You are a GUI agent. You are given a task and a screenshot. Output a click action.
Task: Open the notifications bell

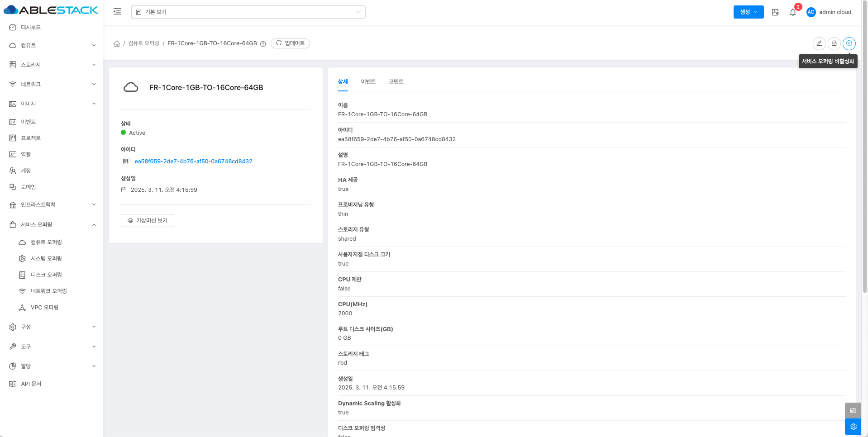(793, 13)
